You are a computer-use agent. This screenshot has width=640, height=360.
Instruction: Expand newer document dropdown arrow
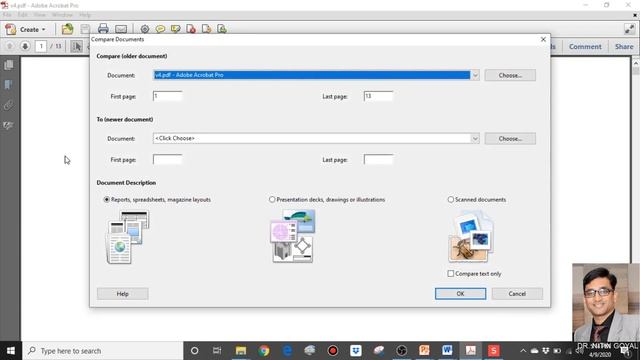tap(475, 139)
